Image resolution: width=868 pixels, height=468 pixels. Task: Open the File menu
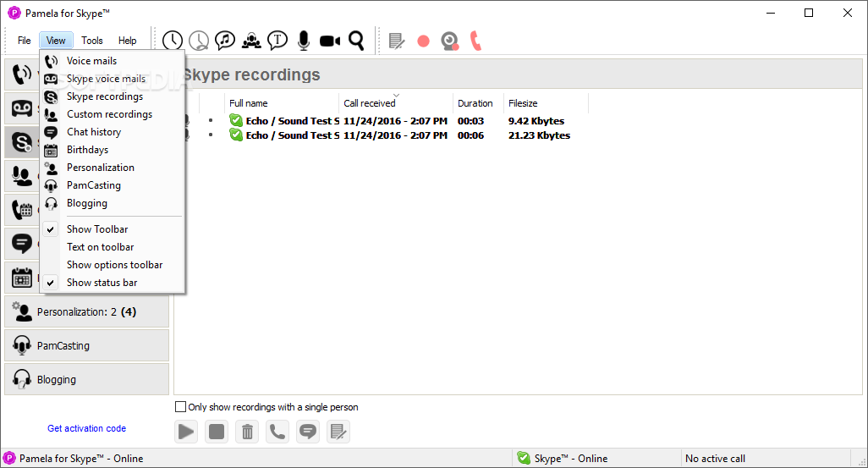pyautogui.click(x=24, y=41)
